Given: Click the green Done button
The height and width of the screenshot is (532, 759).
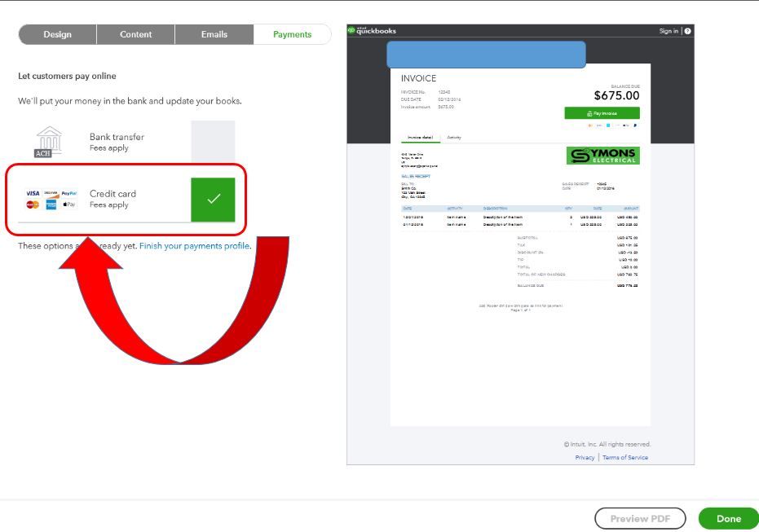Looking at the screenshot, I should coord(729,518).
